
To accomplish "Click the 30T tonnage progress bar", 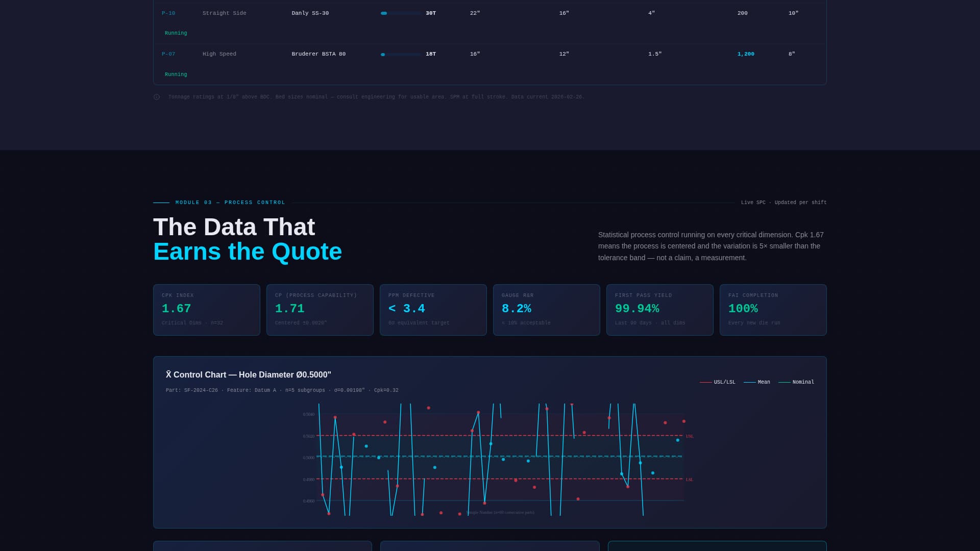I will (x=401, y=13).
